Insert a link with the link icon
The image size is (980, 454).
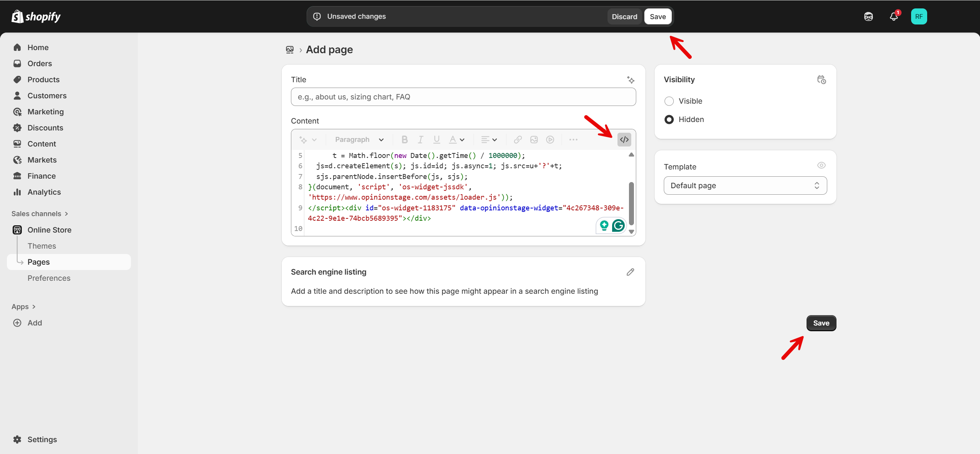pyautogui.click(x=518, y=140)
